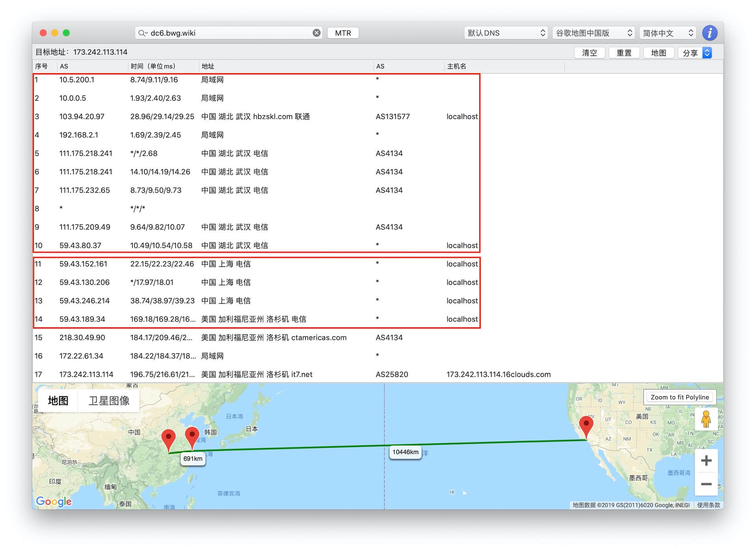Open the 默认DNS dropdown
The width and height of the screenshot is (756, 552).
tap(506, 33)
